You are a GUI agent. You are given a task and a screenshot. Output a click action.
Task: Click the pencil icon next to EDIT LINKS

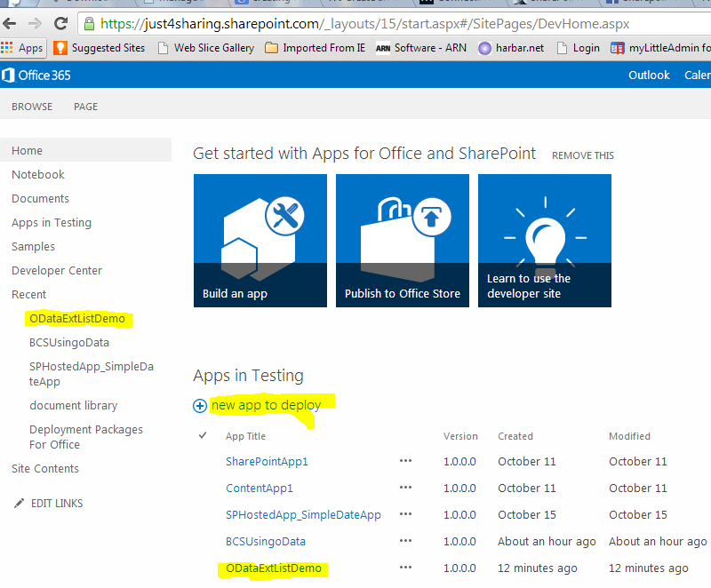point(19,504)
